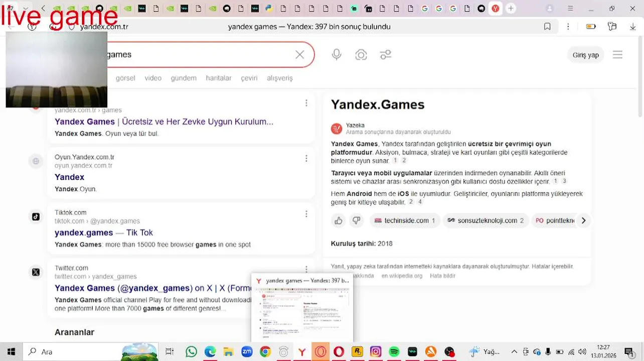The image size is (644, 361).
Task: Dislike the Yazeka answer with thumbs down
Action: 357,221
